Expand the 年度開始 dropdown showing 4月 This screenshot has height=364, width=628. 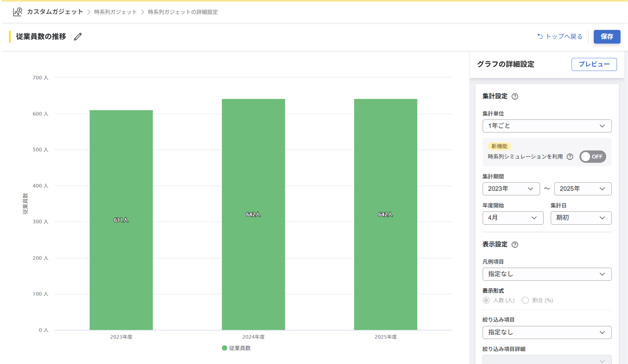(512, 218)
